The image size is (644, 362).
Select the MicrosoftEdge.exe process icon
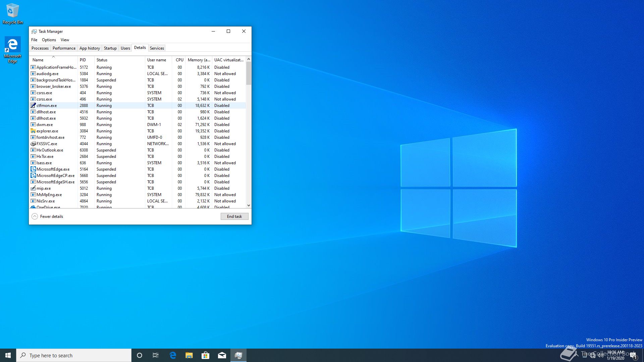tap(33, 169)
